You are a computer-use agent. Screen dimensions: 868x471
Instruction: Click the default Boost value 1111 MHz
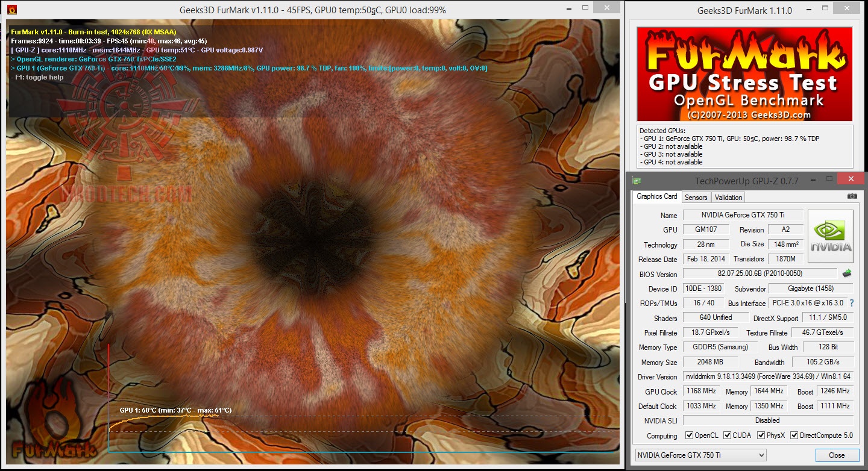[835, 407]
